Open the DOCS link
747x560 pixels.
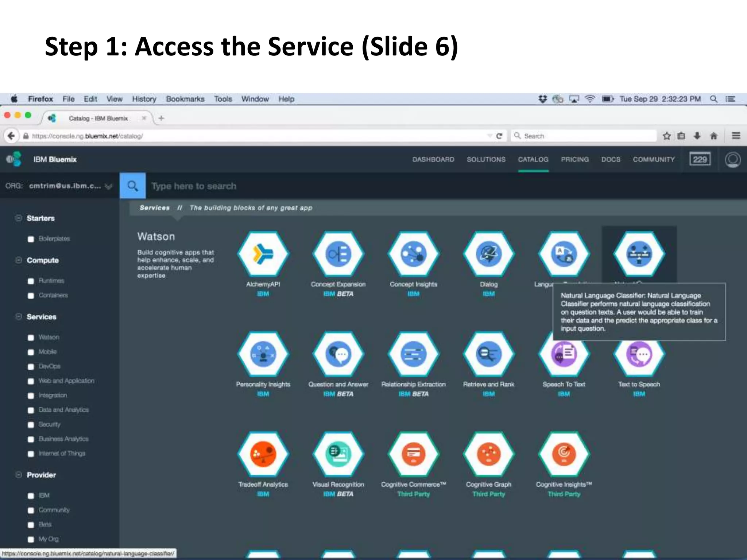(x=611, y=159)
